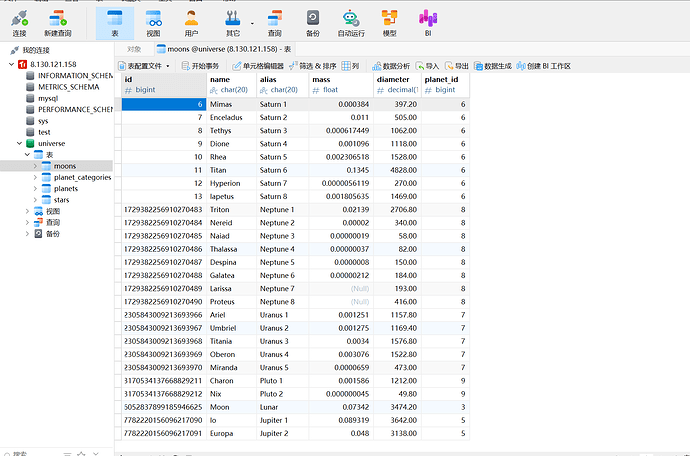The image size is (690, 456).
Task: Open 数据分析 data analysis
Action: tap(391, 66)
